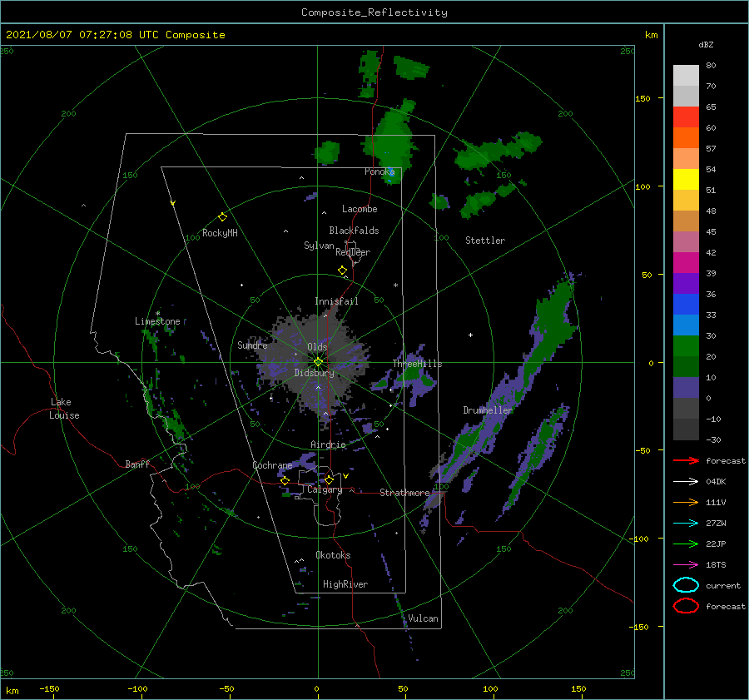This screenshot has width=749, height=700.
Task: Click the Lake Louise label
Action: point(64,409)
